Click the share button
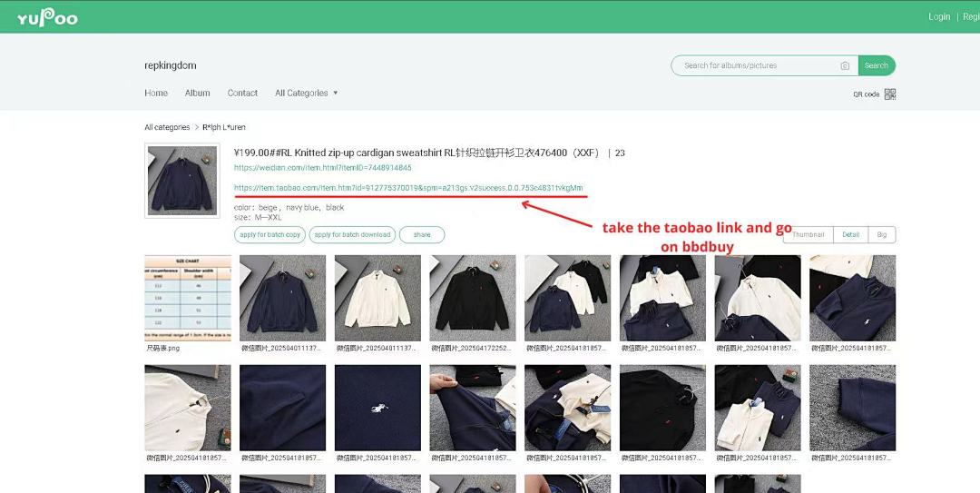Viewport: 980px width, 493px height. point(422,234)
